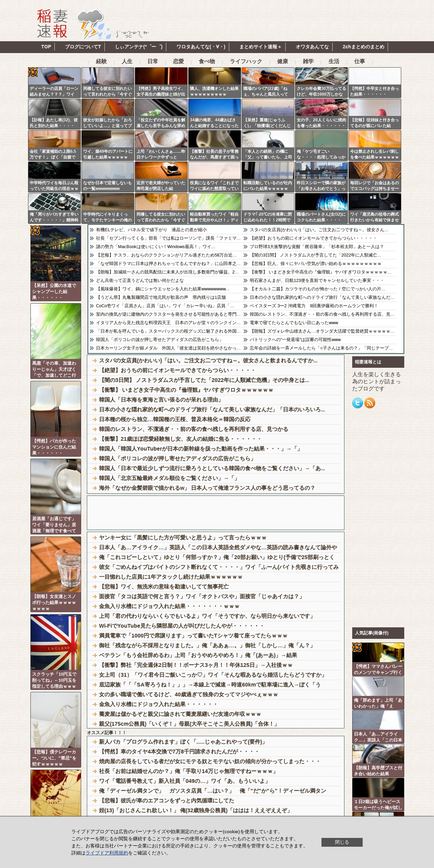Image resolution: width=434 pixels, height=868 pixels.
Task: Open popular article 【愕然】ママさんバレーのメンツでキャンプ
Action: point(378,659)
